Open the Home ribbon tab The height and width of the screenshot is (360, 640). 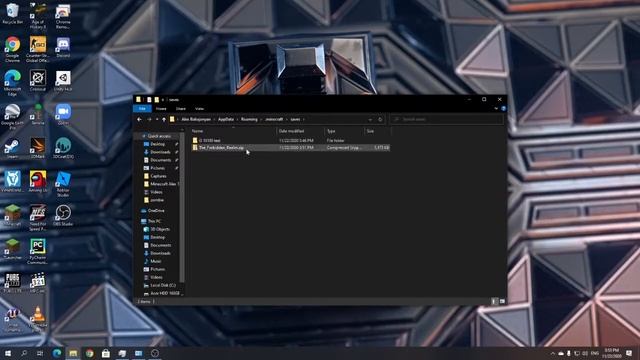(x=161, y=109)
